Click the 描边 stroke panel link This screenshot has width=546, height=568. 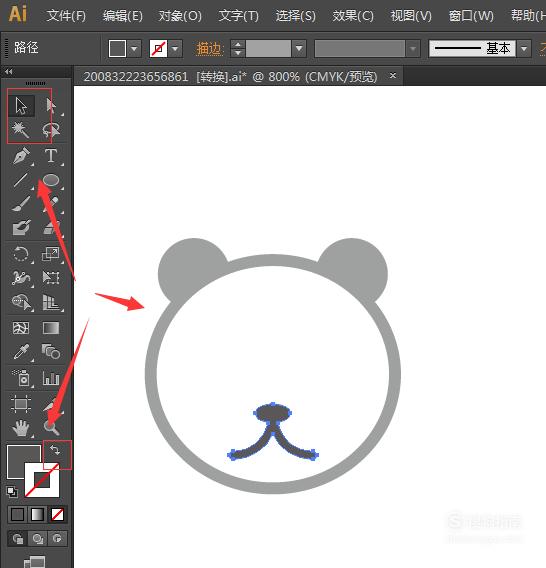point(209,49)
